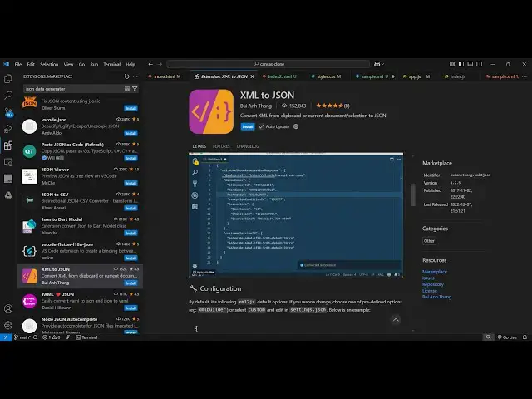Open the Search view in activity bar
The image size is (532, 399).
click(8, 95)
